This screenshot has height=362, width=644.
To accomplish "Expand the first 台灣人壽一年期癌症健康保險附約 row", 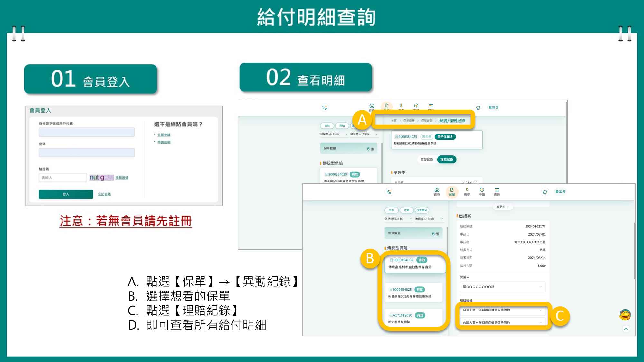I will [502, 310].
